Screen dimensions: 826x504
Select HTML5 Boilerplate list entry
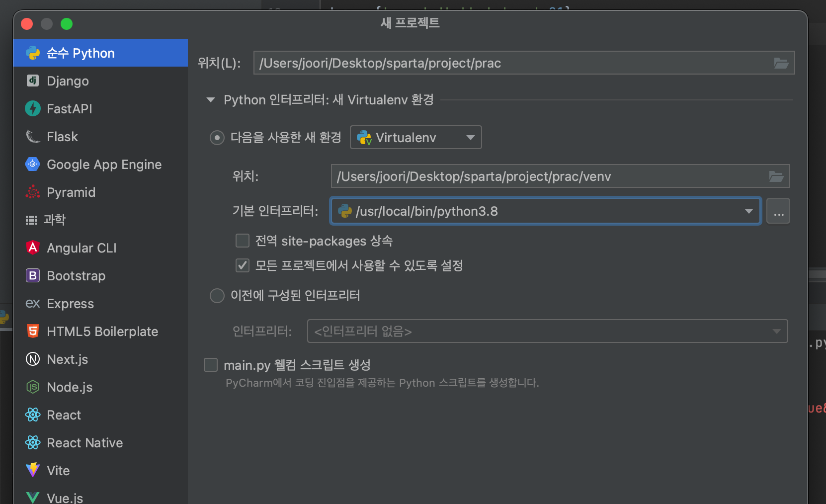point(100,331)
